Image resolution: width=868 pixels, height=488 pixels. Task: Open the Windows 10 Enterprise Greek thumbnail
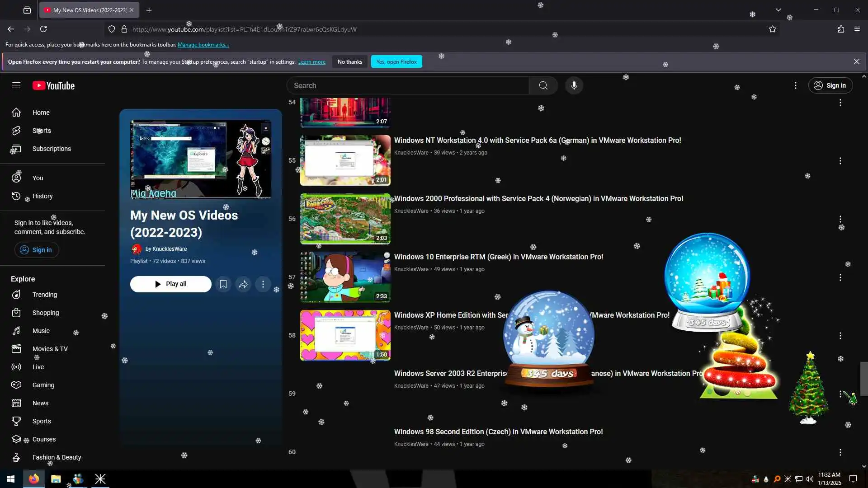tap(345, 277)
